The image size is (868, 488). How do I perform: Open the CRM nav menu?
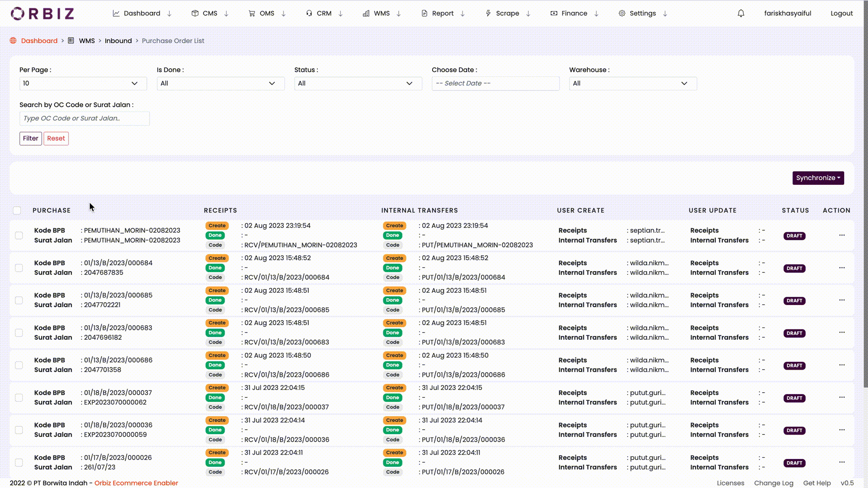(324, 14)
